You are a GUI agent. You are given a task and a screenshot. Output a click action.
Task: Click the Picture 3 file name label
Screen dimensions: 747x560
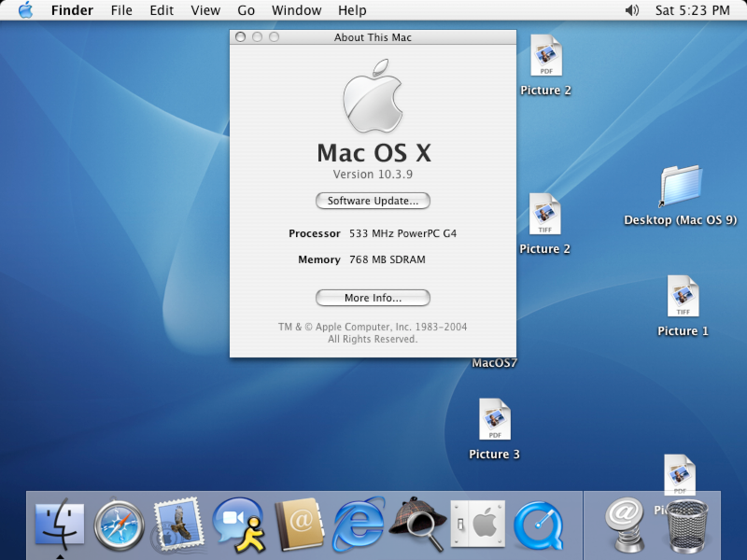(495, 455)
